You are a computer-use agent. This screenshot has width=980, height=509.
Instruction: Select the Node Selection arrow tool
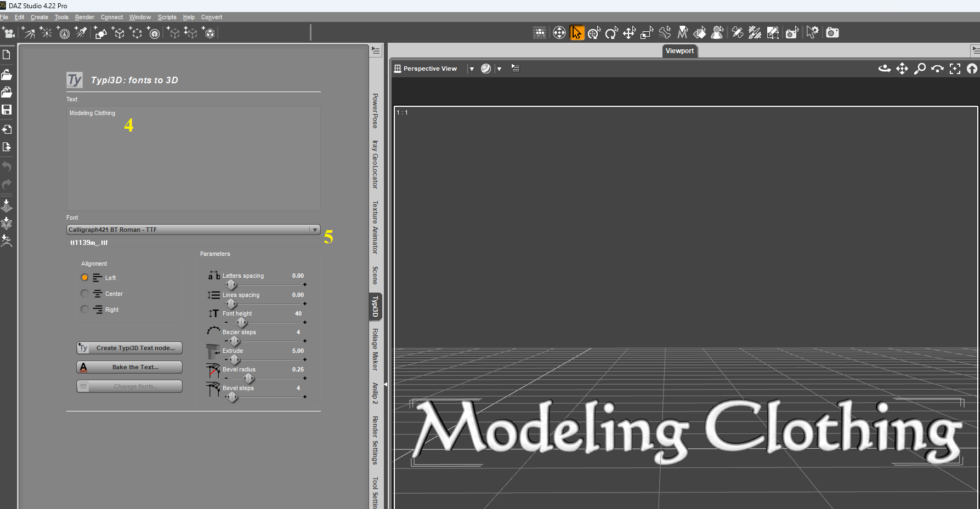[x=577, y=33]
